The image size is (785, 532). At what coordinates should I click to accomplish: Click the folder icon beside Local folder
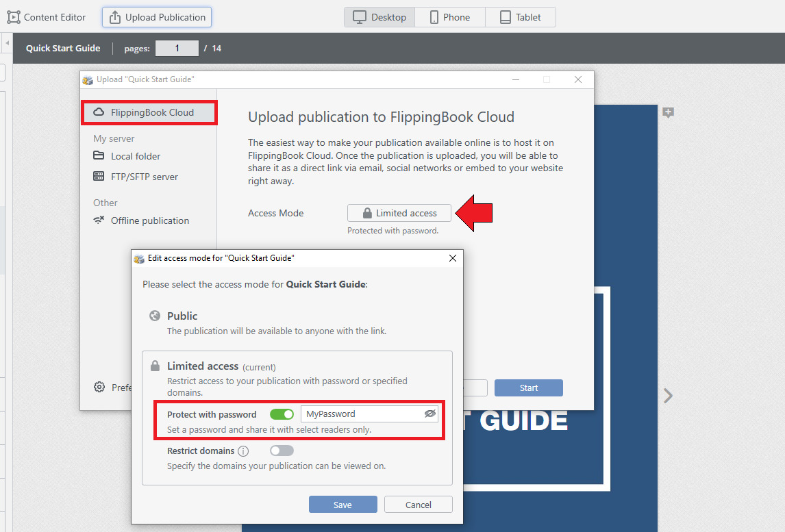(x=99, y=155)
